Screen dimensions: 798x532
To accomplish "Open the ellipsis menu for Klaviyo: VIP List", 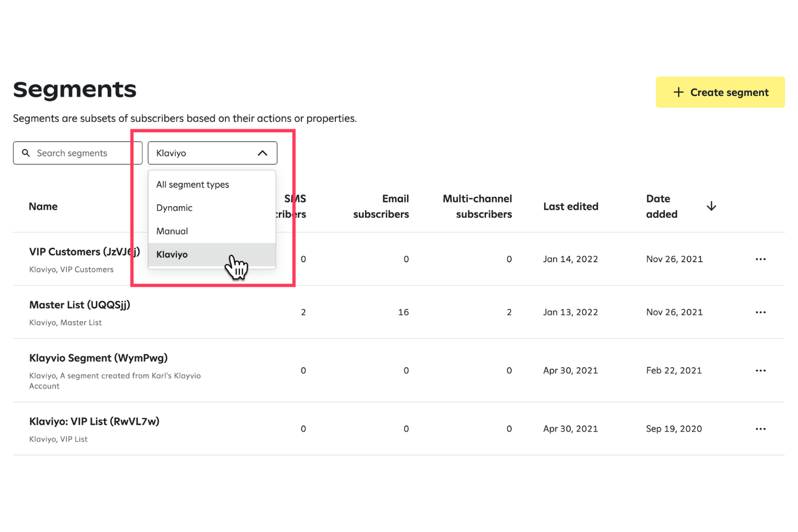I will (x=761, y=429).
